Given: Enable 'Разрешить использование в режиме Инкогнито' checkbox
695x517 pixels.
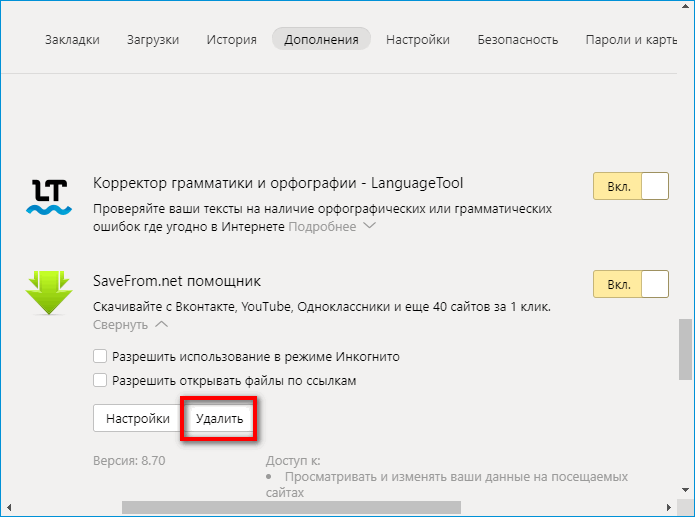Looking at the screenshot, I should [100, 356].
